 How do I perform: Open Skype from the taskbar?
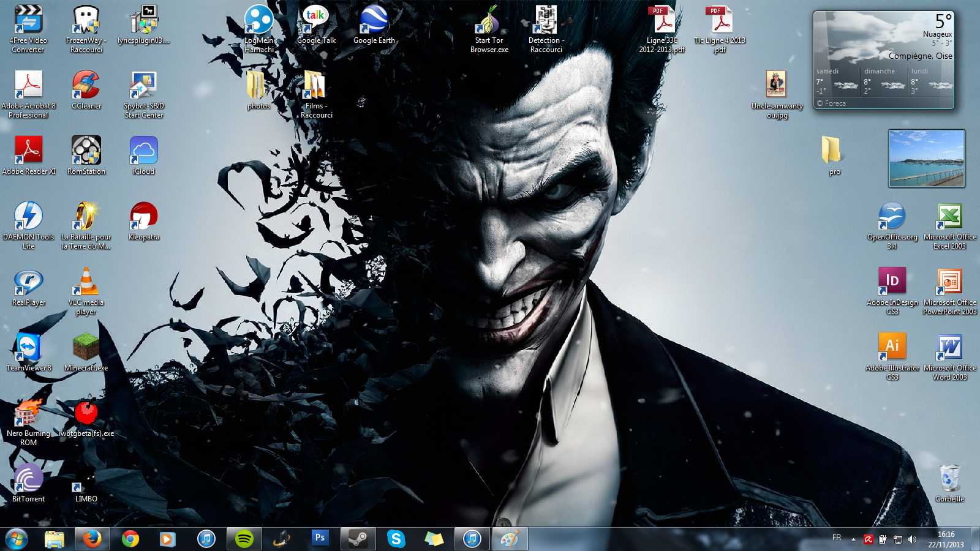click(x=396, y=539)
